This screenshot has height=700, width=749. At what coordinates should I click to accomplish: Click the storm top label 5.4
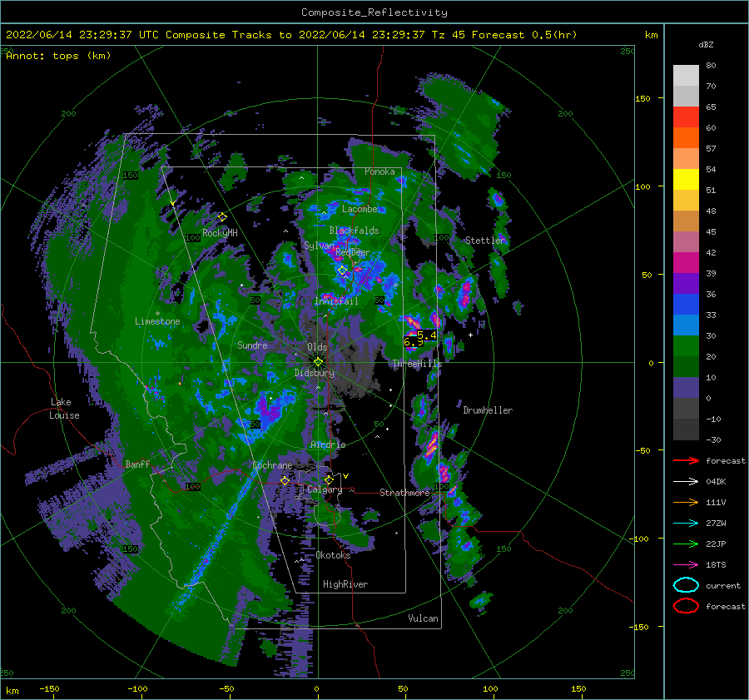click(x=427, y=335)
